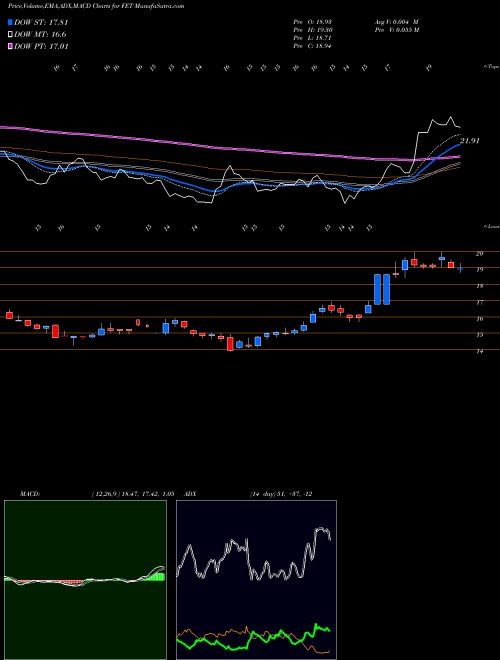Click the 'Pre O: 18.93' open value
Screen dimensions: 500x660
pos(315,21)
